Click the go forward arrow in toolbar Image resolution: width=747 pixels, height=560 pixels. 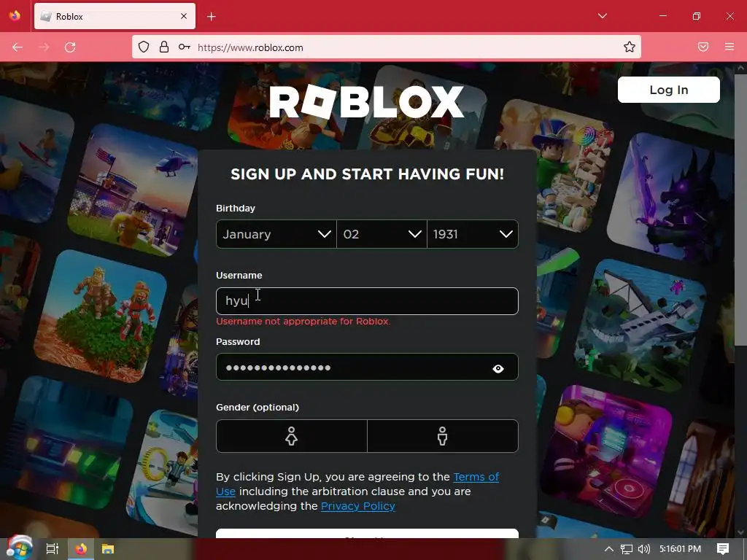point(44,47)
